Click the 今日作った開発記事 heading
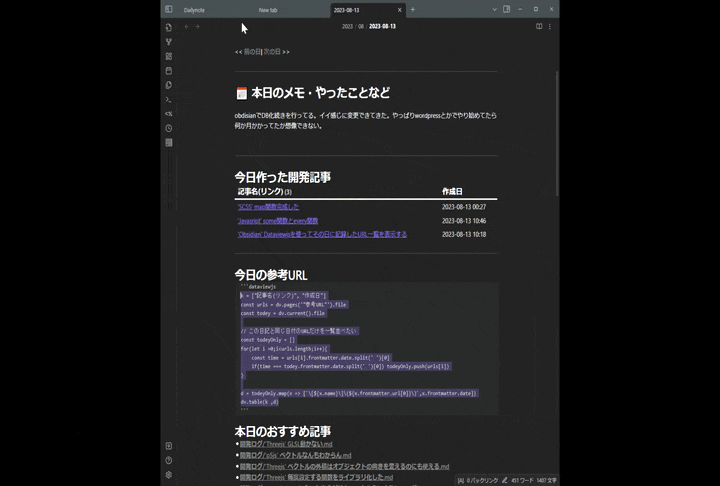The image size is (720, 486). tap(282, 177)
